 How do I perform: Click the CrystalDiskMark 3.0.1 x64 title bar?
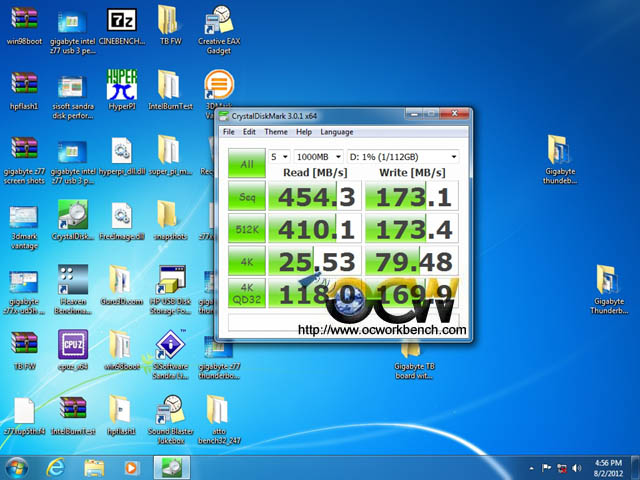pyautogui.click(x=310, y=116)
